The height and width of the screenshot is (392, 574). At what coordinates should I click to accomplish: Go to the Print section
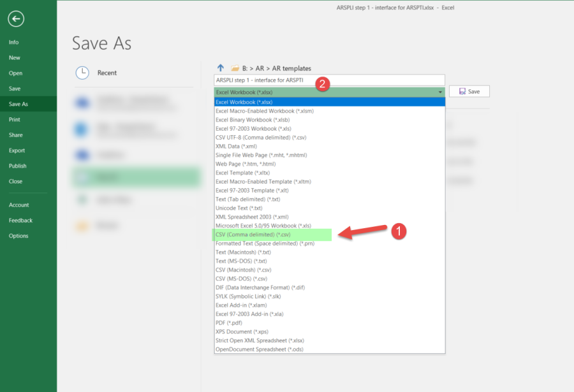14,120
